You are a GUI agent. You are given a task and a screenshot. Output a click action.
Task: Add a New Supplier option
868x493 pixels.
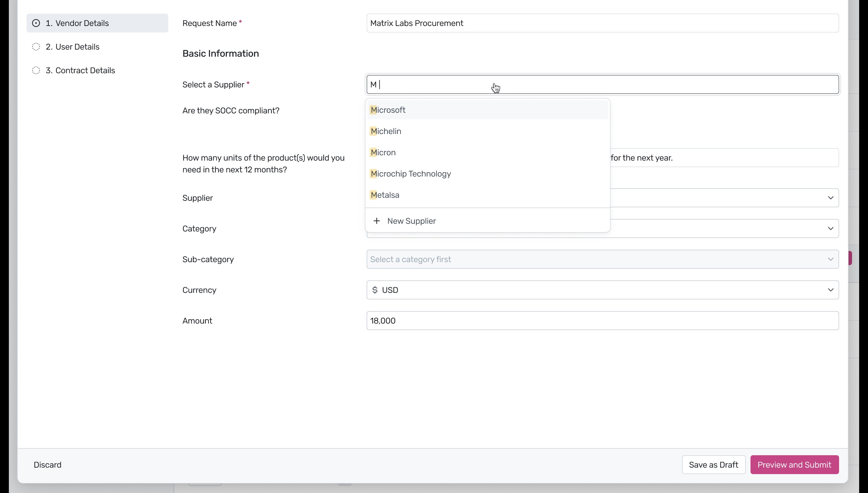point(487,221)
